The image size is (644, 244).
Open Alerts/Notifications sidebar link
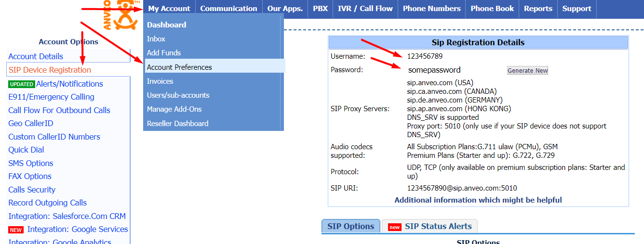click(x=69, y=84)
